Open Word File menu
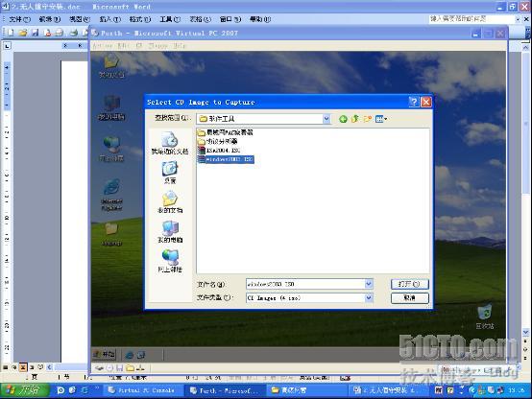Image resolution: width=532 pixels, height=399 pixels. pos(19,19)
